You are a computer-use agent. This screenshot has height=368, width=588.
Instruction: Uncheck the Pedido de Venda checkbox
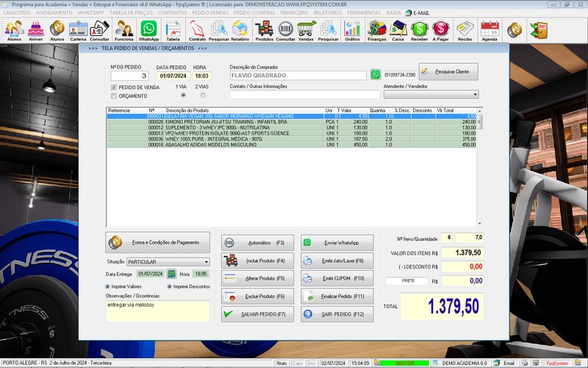coord(113,88)
